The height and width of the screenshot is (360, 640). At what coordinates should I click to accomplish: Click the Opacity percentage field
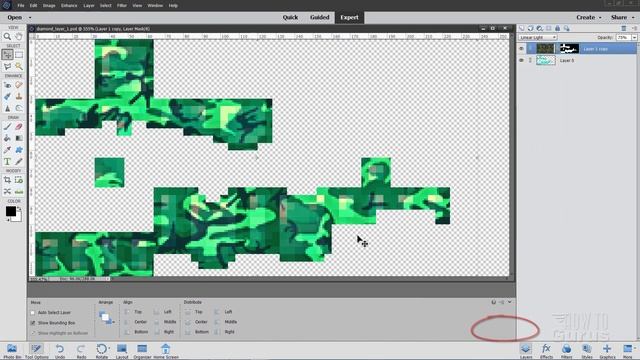(x=623, y=38)
